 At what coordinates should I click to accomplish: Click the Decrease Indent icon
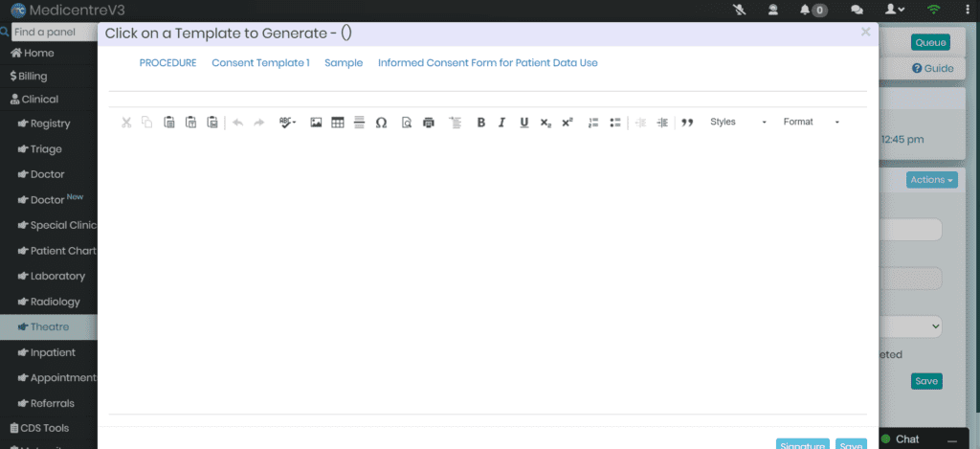640,123
